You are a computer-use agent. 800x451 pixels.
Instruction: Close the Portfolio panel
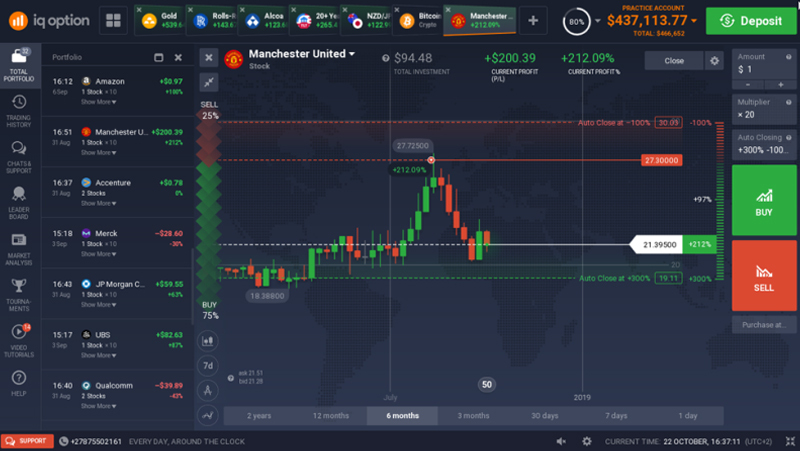(178, 57)
